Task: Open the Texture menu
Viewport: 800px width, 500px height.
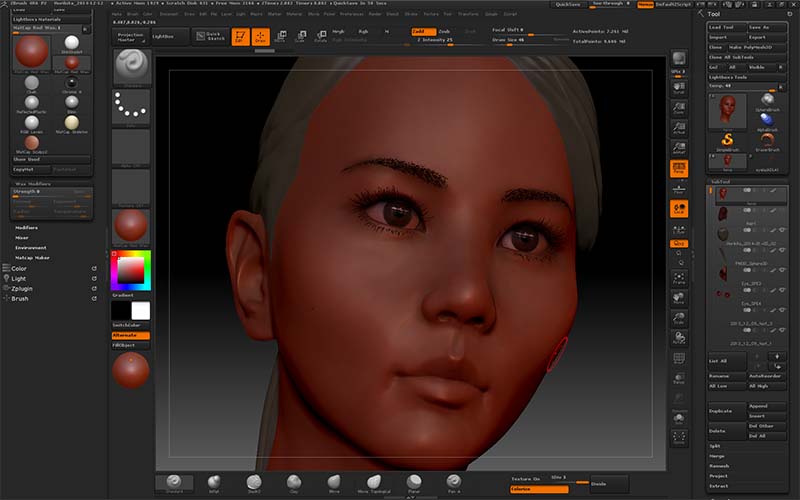Action: pyautogui.click(x=431, y=14)
